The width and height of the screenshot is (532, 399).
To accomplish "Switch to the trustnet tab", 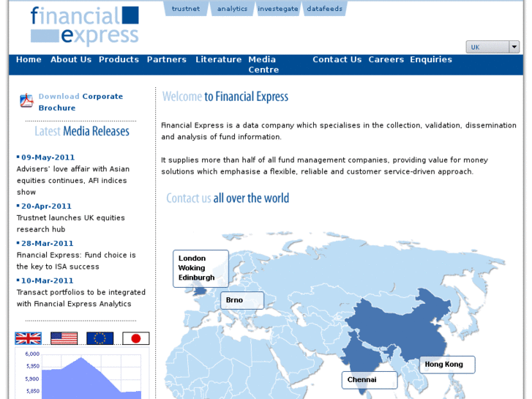I will (x=186, y=9).
